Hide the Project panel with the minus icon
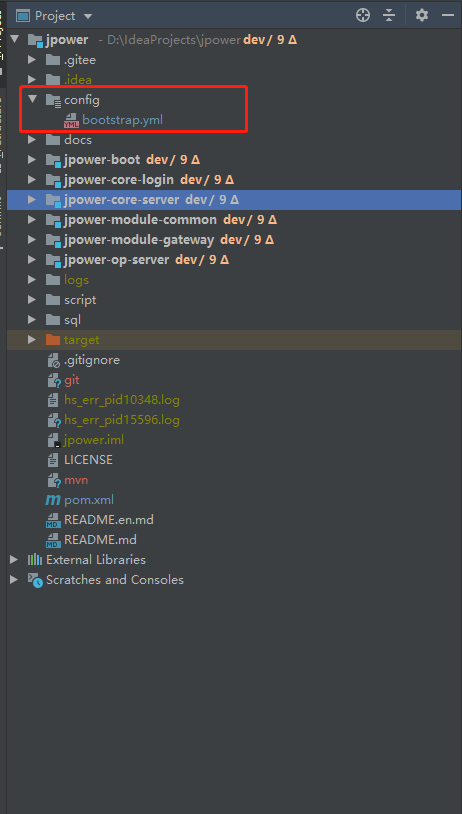This screenshot has width=462, height=814. [447, 16]
